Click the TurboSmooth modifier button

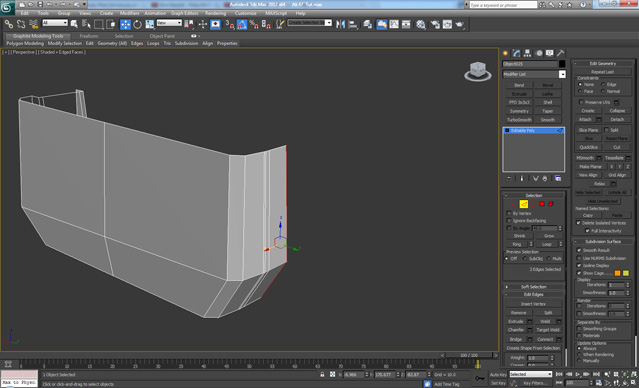(519, 120)
